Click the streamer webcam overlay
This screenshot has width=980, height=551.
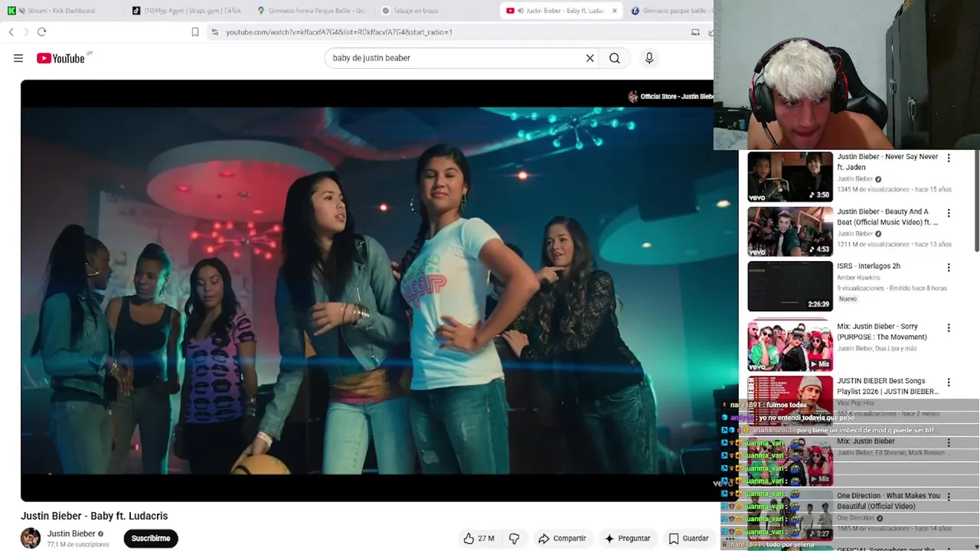point(847,75)
